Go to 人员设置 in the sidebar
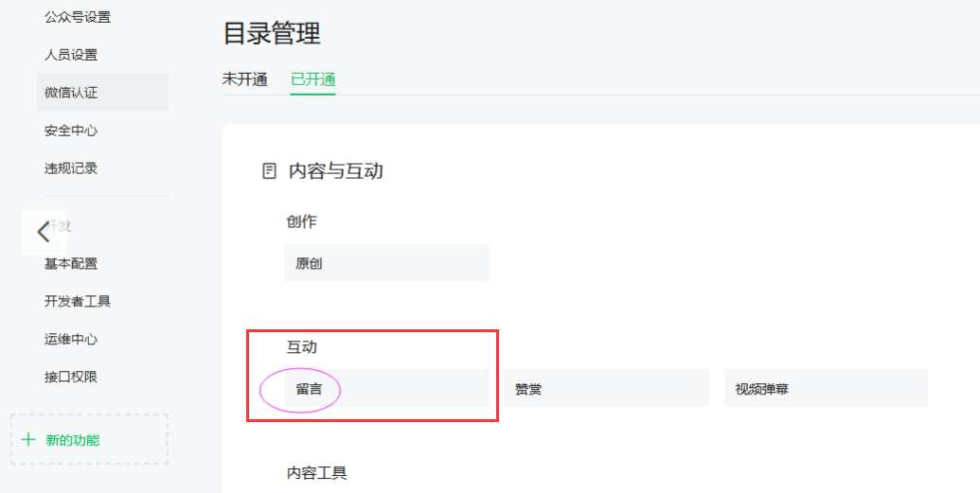Image resolution: width=980 pixels, height=493 pixels. coord(71,55)
